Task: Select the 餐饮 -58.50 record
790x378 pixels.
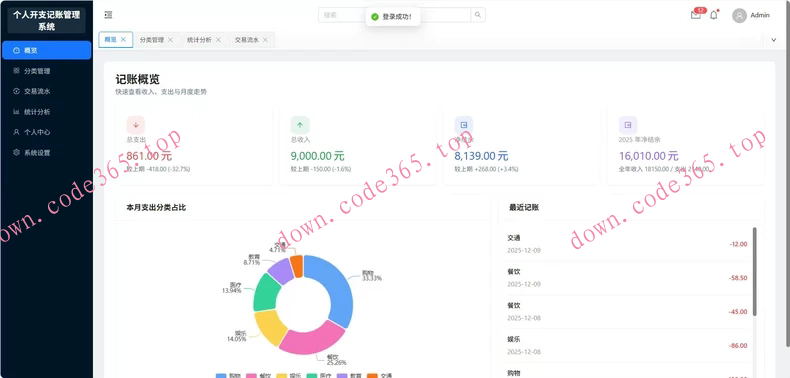Action: tap(627, 278)
